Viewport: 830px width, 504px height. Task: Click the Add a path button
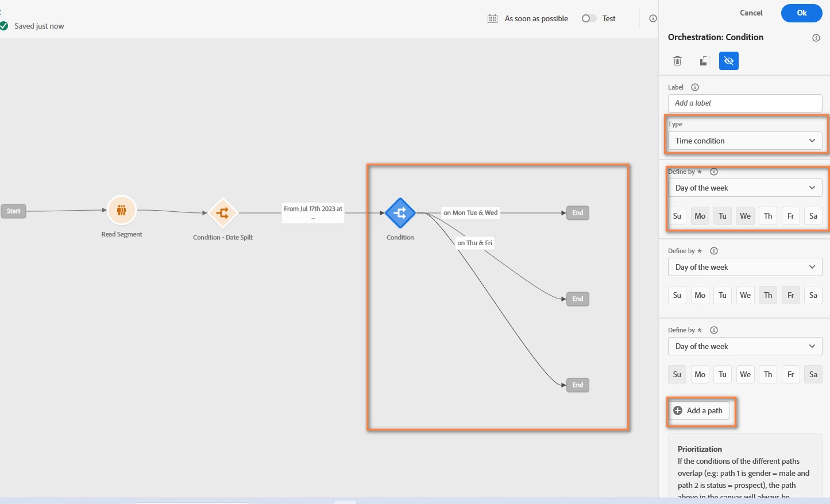tap(698, 410)
